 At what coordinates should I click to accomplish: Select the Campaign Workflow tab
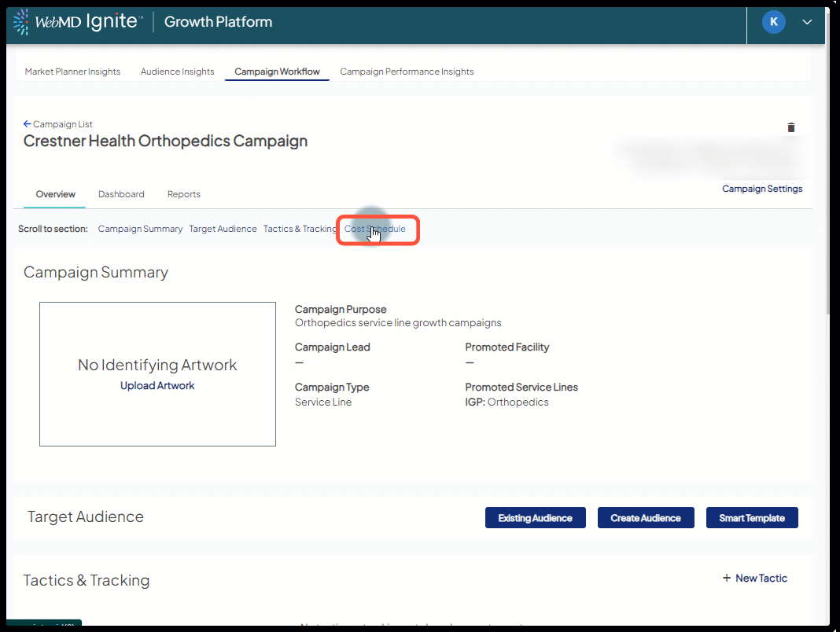click(x=277, y=72)
